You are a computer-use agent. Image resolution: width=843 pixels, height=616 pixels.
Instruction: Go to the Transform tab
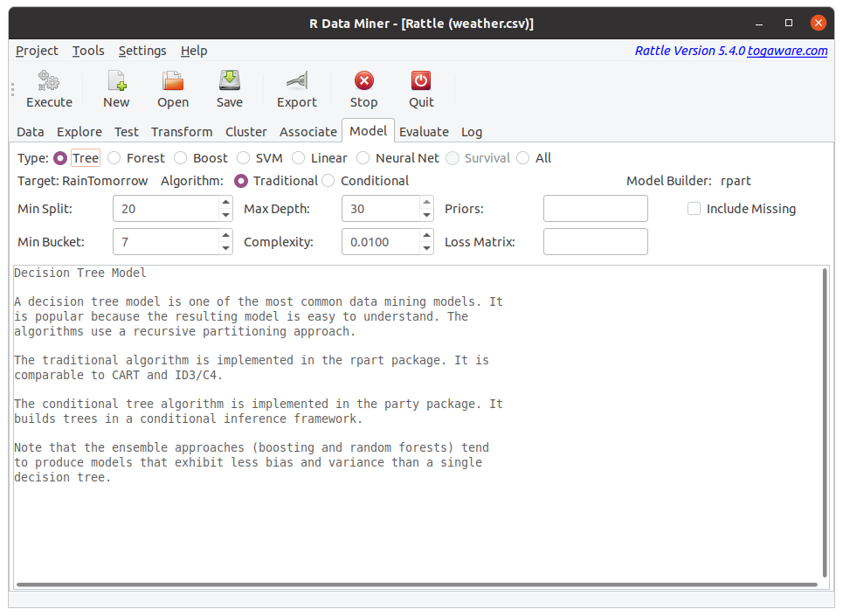coord(182,132)
